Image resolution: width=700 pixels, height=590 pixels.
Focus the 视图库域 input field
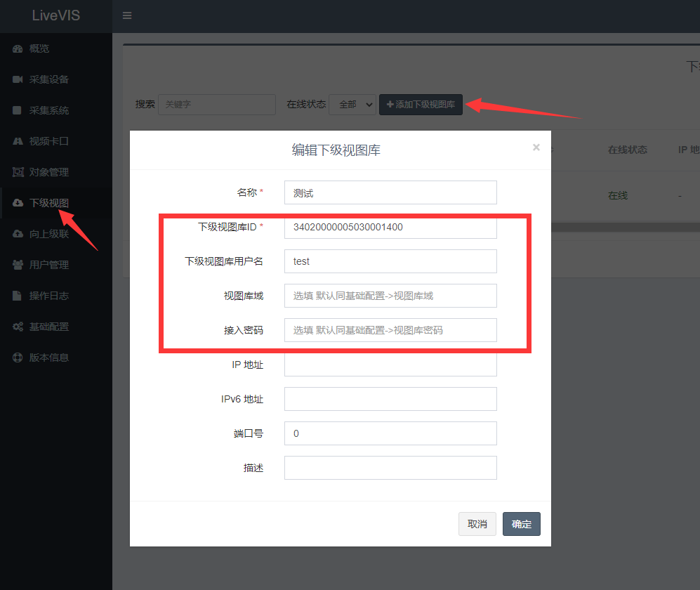[x=390, y=296]
